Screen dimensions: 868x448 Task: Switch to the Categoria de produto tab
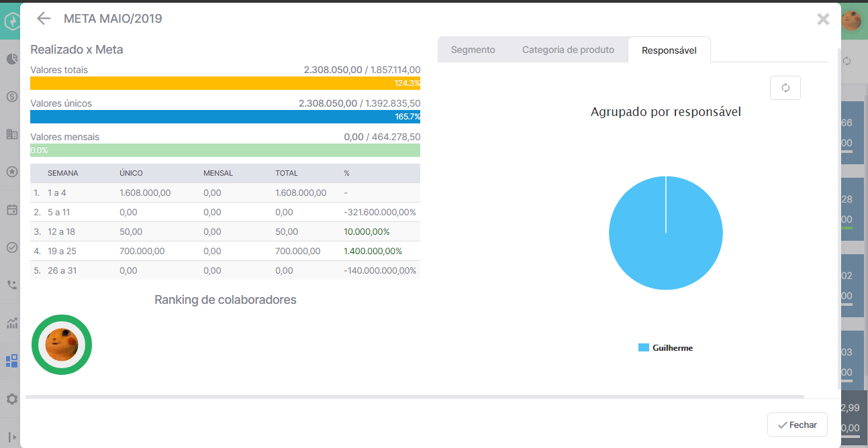(x=568, y=50)
